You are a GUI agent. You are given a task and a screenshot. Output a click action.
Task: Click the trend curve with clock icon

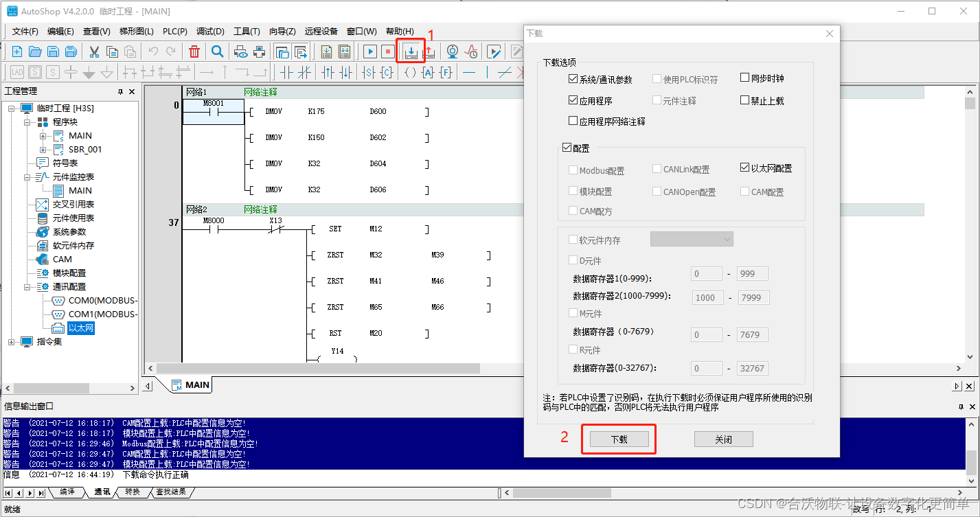click(471, 51)
